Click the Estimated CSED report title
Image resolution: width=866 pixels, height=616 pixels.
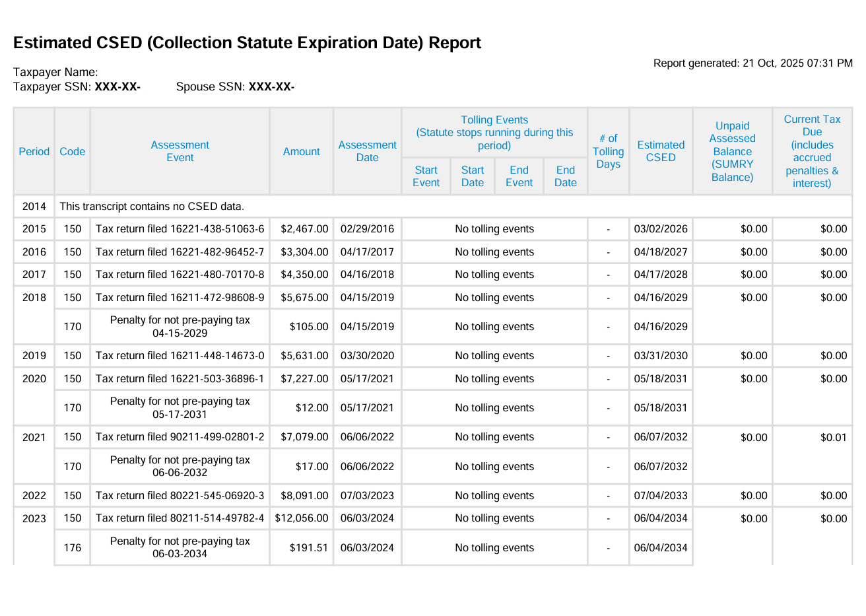[246, 42]
